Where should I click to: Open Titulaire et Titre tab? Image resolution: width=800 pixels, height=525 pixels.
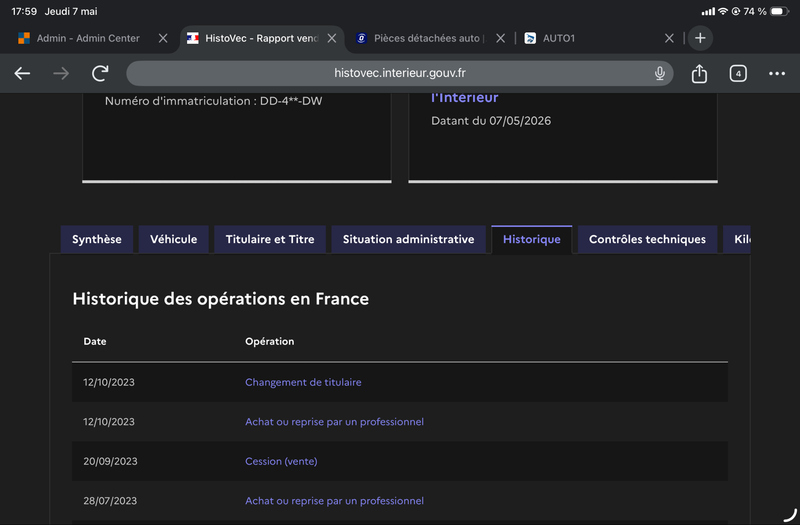click(270, 239)
